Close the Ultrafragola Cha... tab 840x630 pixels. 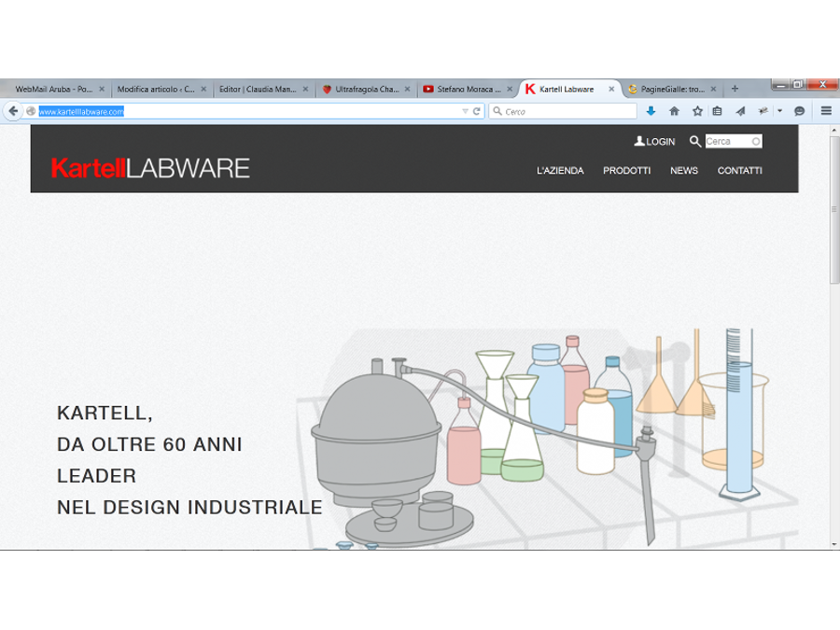tap(407, 89)
